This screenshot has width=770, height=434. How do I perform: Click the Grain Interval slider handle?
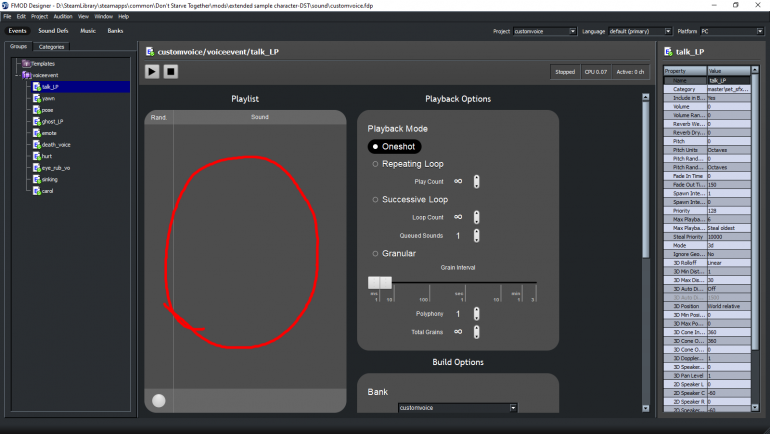click(379, 283)
